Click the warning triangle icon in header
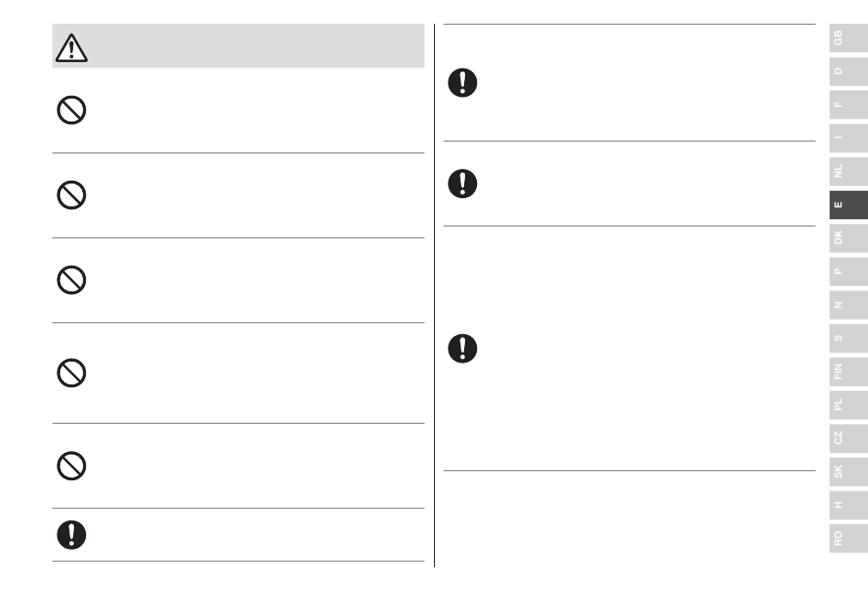Image resolution: width=868 pixels, height=610 pixels. click(71, 48)
